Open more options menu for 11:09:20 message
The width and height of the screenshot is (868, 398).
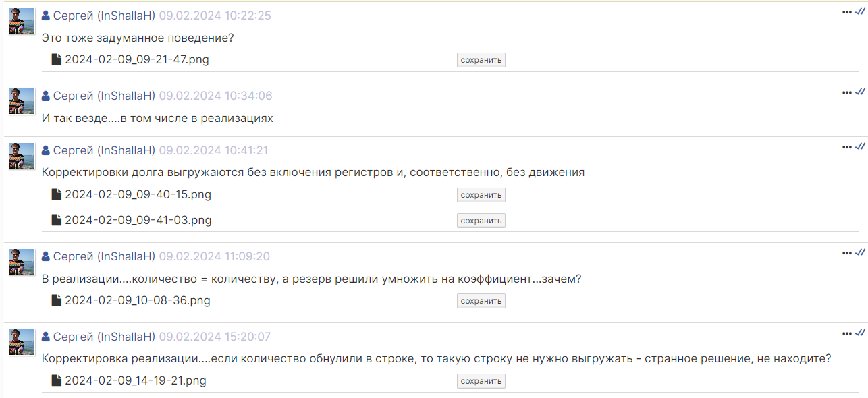tap(847, 253)
